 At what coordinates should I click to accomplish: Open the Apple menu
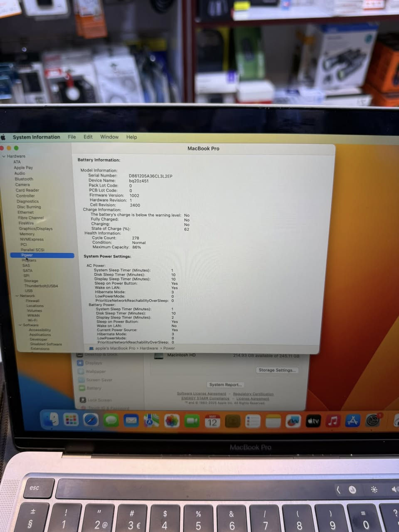point(3,137)
